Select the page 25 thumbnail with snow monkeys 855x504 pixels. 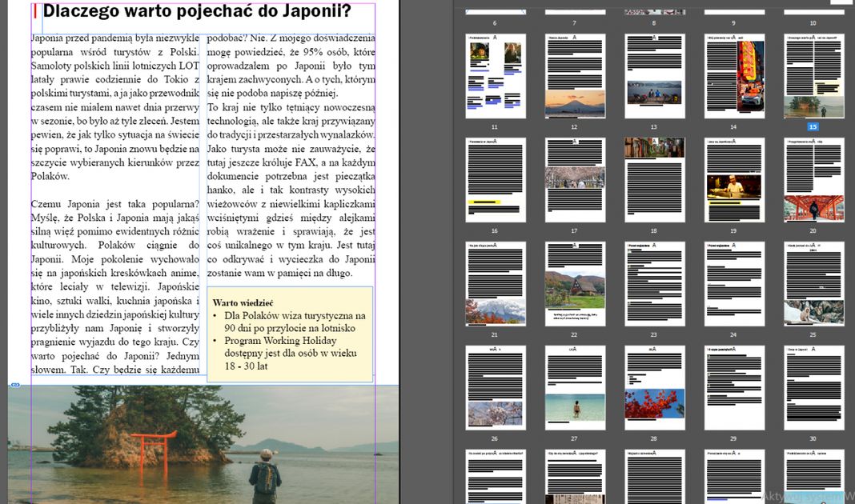tap(813, 284)
